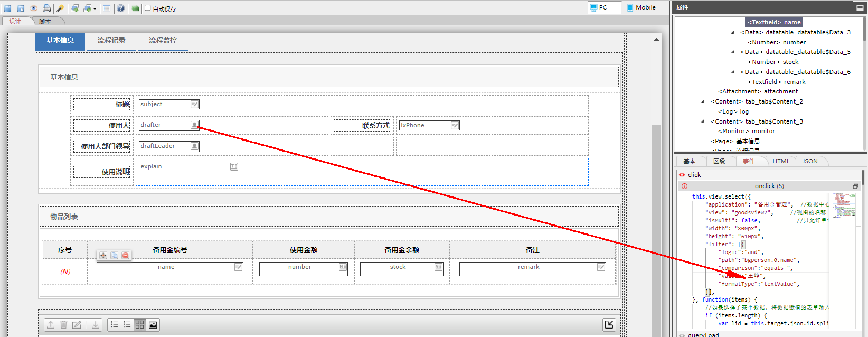The image size is (868, 337).
Task: Select <Log> log tree node
Action: 733,111
